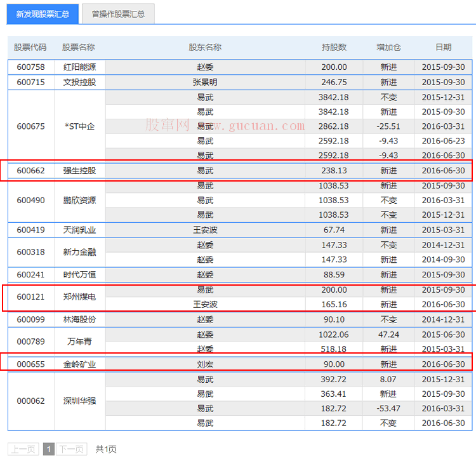Click stock name 深圳华强
Image resolution: width=476 pixels, height=459 pixels.
[79, 401]
